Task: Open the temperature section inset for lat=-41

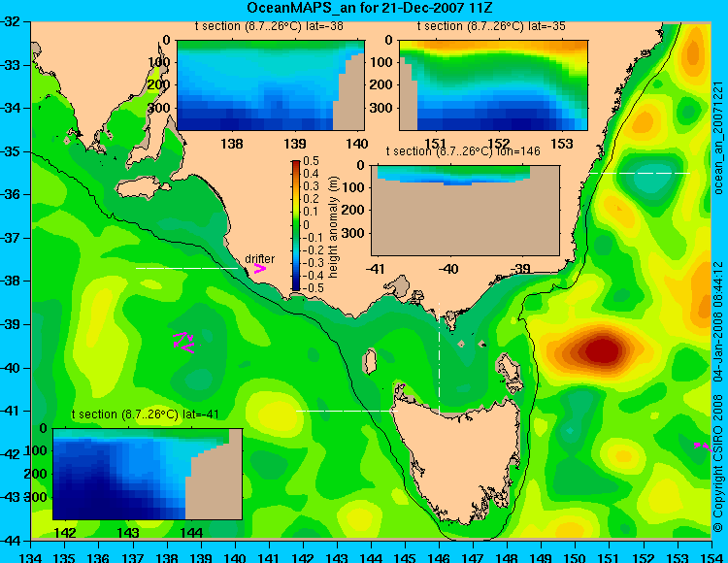Action: [148, 474]
